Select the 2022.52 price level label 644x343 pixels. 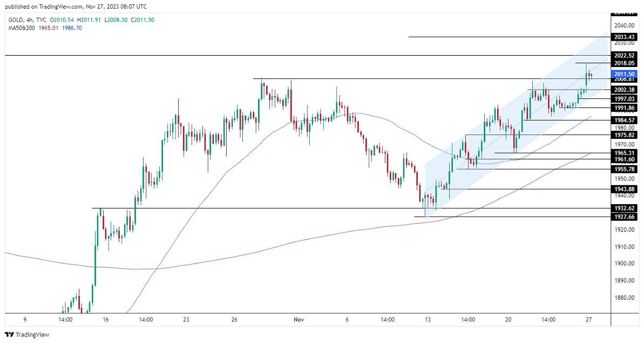(x=624, y=56)
